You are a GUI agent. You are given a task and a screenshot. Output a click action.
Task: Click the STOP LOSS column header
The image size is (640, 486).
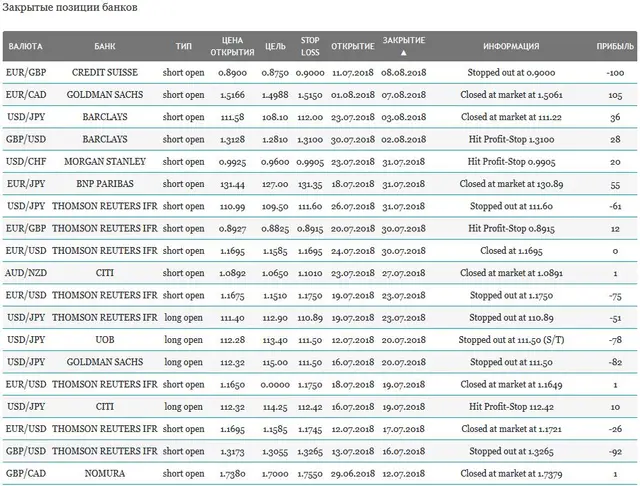point(310,46)
